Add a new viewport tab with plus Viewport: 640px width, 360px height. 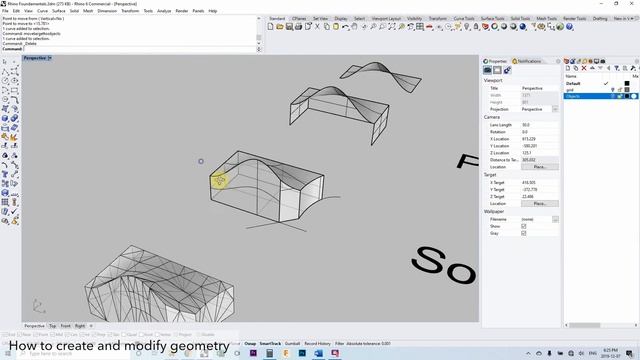91,326
